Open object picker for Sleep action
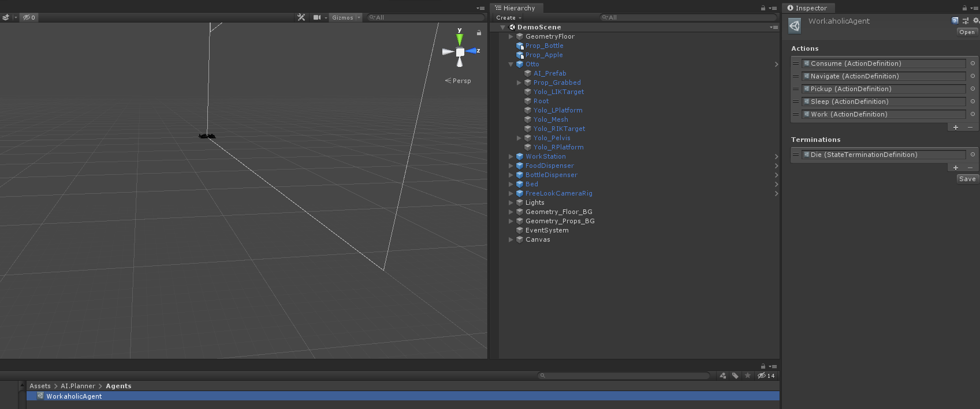This screenshot has width=980, height=409. click(x=972, y=102)
